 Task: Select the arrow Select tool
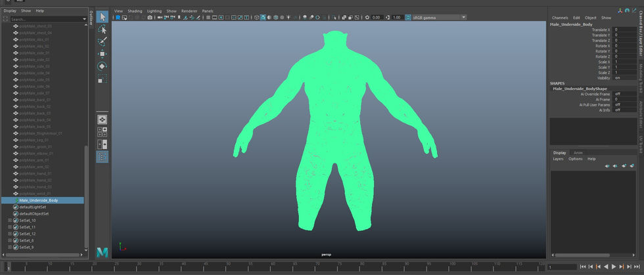(103, 17)
